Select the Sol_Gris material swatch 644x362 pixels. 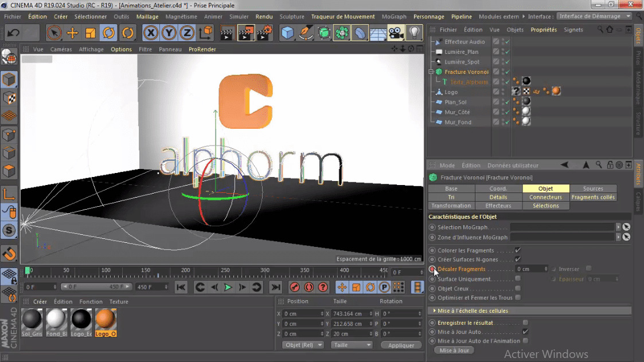[32, 322]
